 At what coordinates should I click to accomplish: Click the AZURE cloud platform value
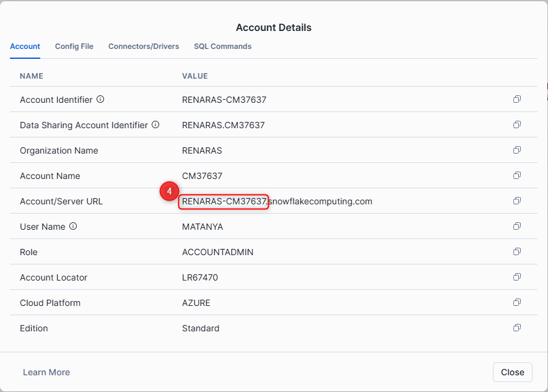196,303
